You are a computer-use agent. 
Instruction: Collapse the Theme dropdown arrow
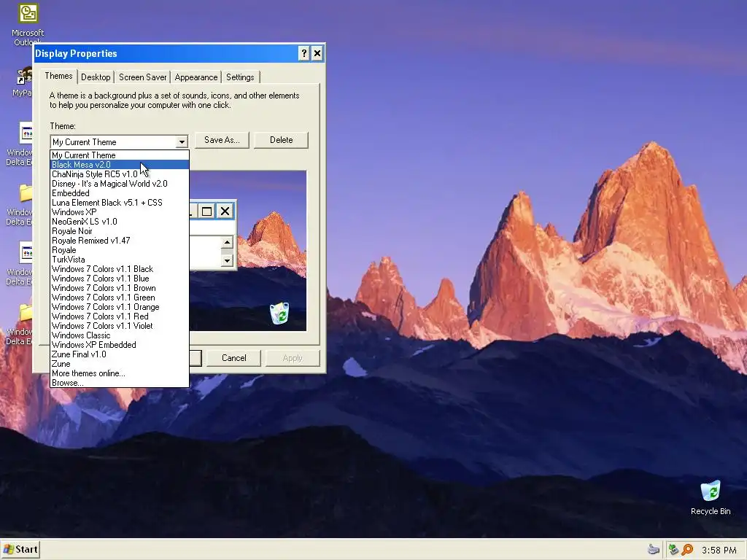[x=182, y=142]
